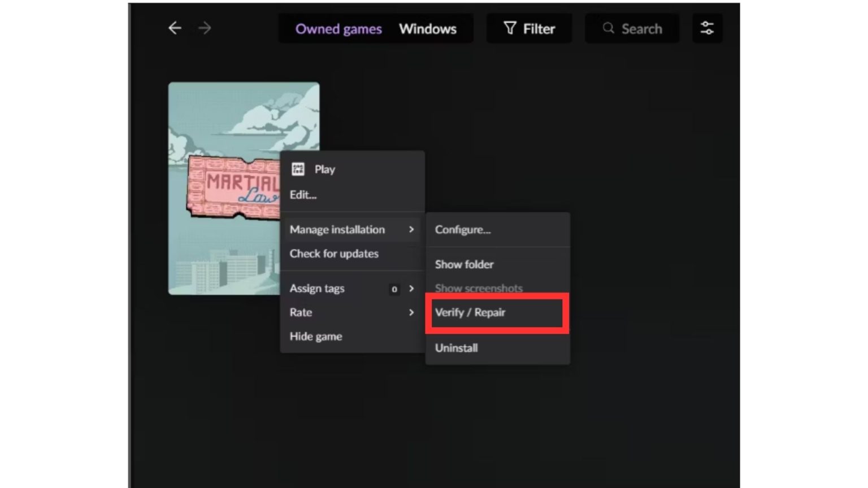868x488 pixels.
Task: Expand the Assign tags submenu
Action: 412,289
